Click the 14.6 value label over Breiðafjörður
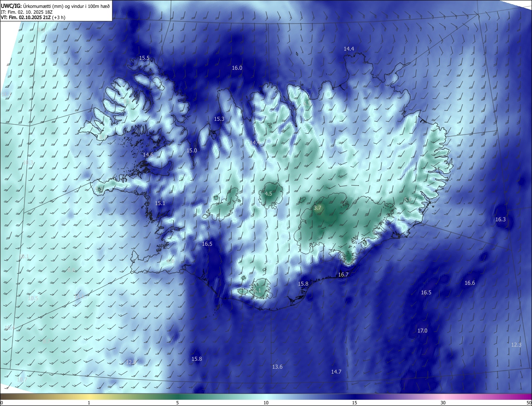 tap(148, 155)
